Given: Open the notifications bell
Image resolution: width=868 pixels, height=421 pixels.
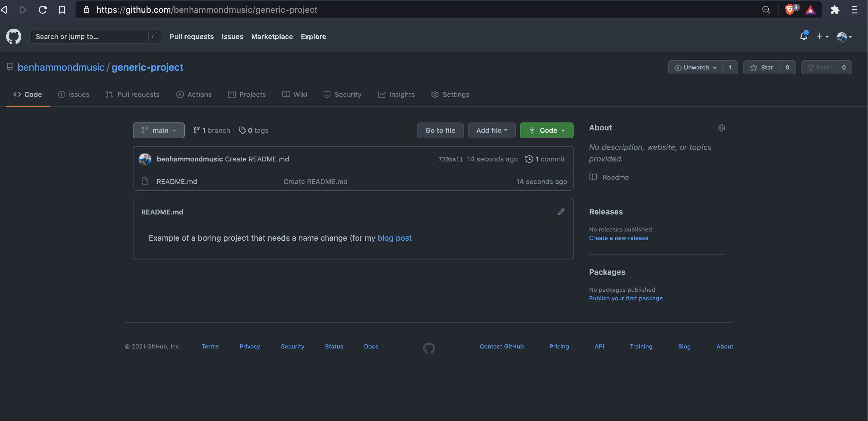Looking at the screenshot, I should [x=804, y=36].
